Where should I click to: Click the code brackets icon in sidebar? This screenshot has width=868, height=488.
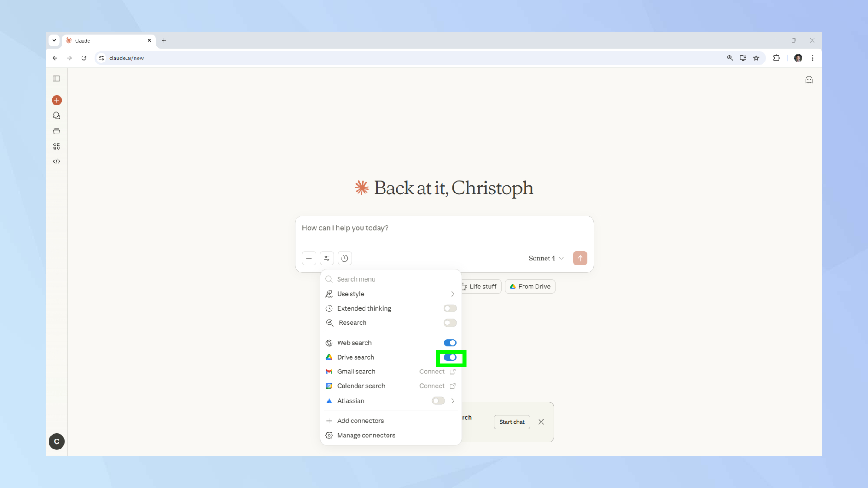pyautogui.click(x=56, y=161)
